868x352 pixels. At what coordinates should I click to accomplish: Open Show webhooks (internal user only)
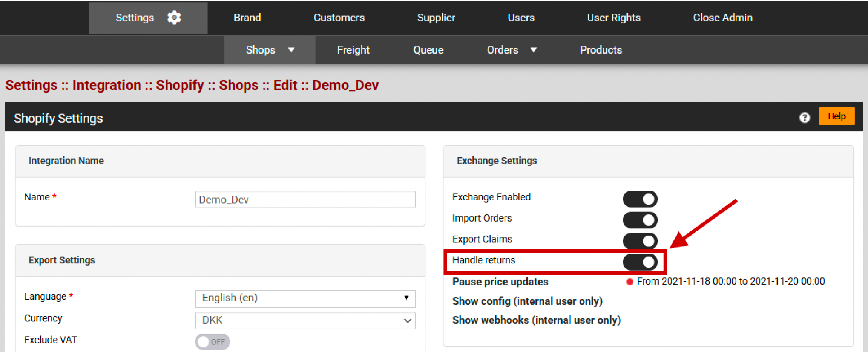click(537, 320)
